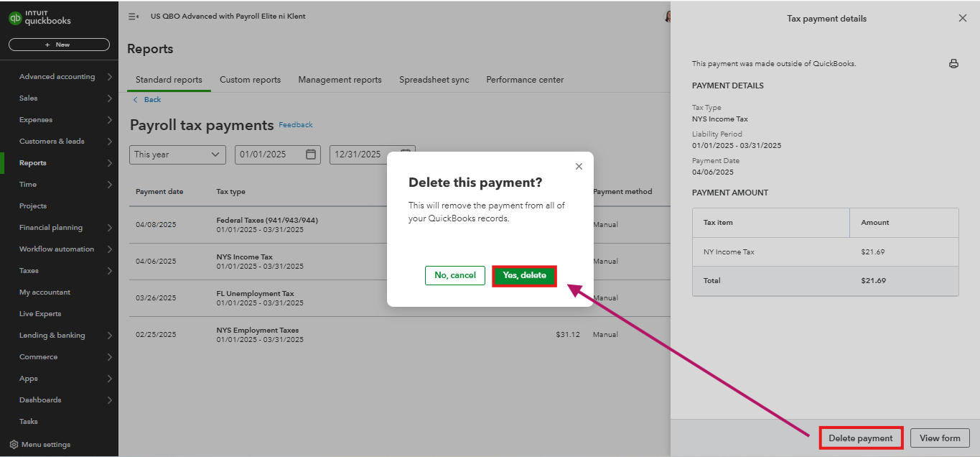Expand the Taxes sidebar menu
Viewport: 980px width, 457px height.
109,271
